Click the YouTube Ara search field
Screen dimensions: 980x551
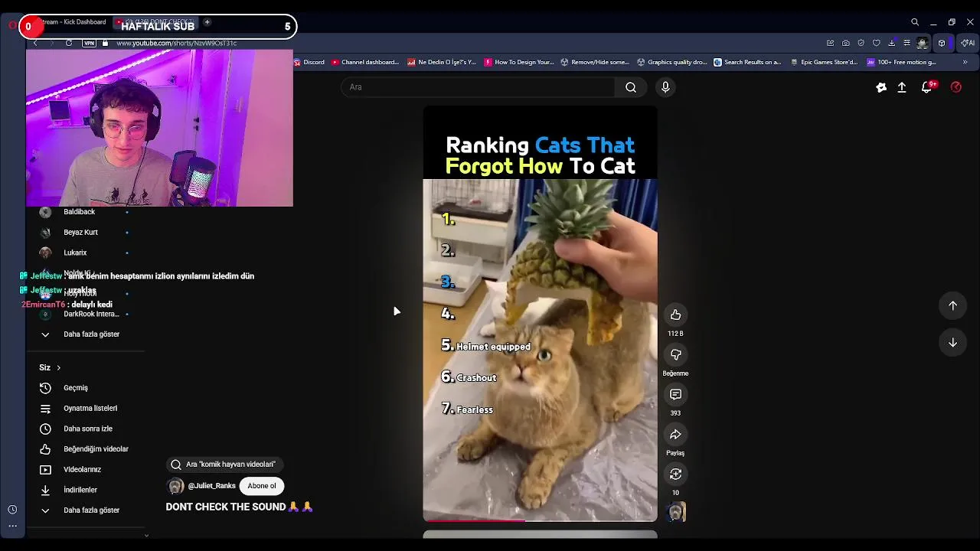click(x=478, y=87)
